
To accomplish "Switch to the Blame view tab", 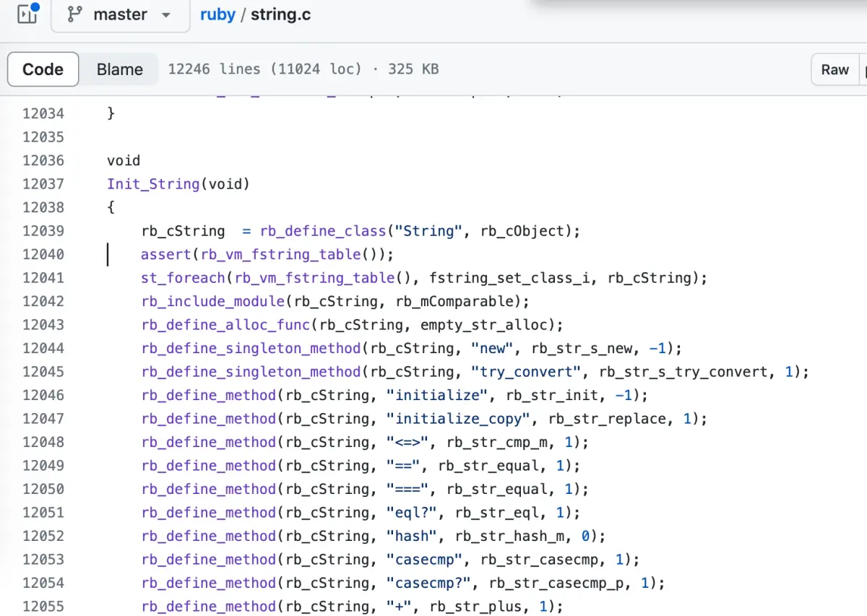I will click(119, 69).
